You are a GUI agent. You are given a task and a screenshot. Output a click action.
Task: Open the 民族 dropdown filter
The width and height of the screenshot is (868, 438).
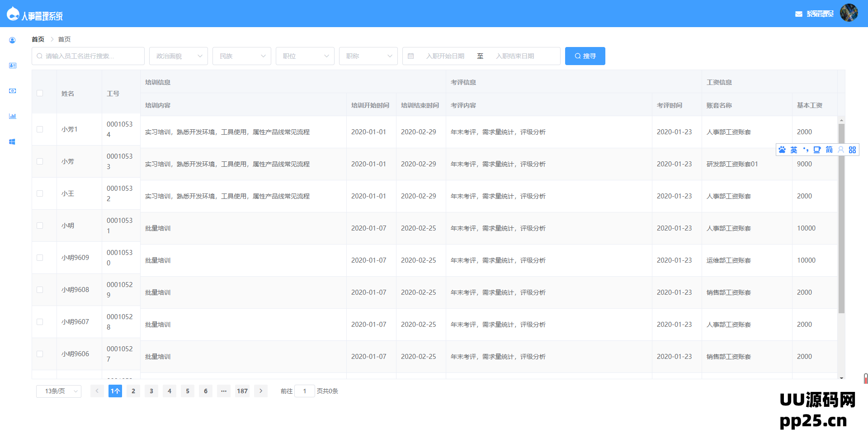(242, 56)
